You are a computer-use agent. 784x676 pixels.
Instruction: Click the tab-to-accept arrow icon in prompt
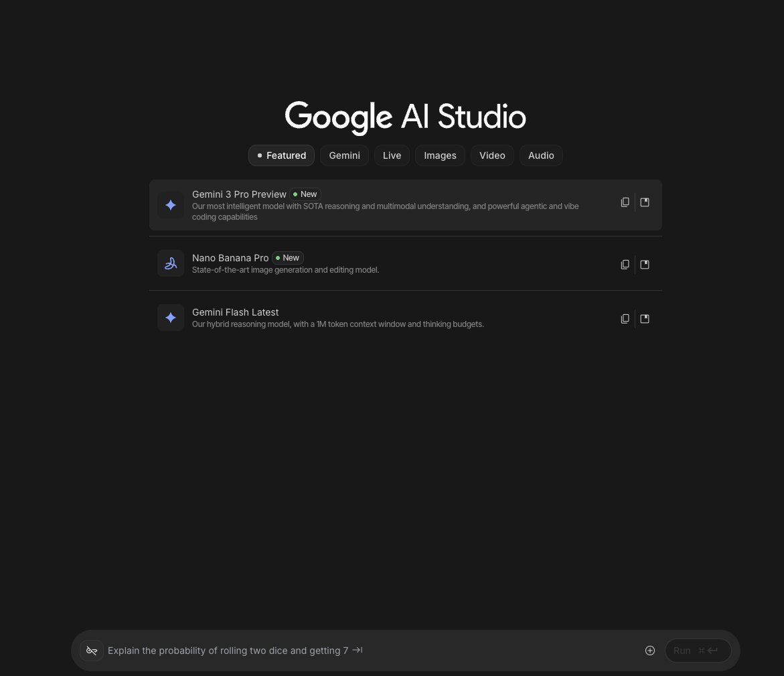point(357,650)
